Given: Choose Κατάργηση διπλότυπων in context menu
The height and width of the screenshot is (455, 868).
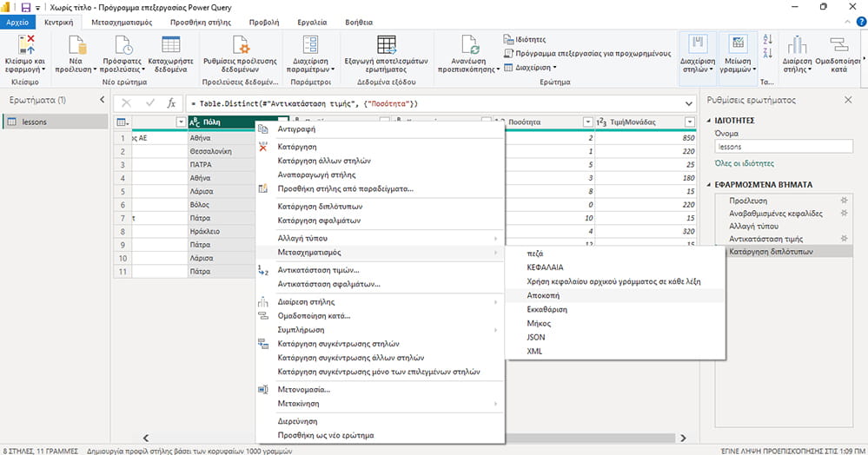Looking at the screenshot, I should point(380,206).
